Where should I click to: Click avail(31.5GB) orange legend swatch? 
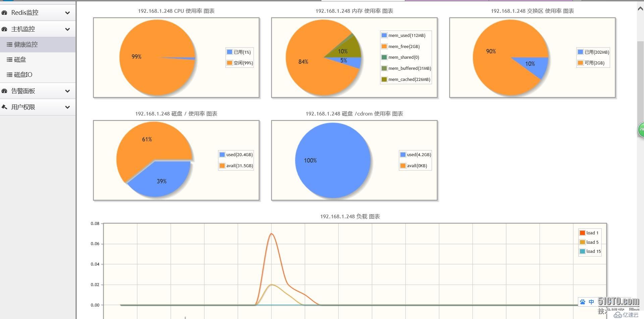pos(222,166)
